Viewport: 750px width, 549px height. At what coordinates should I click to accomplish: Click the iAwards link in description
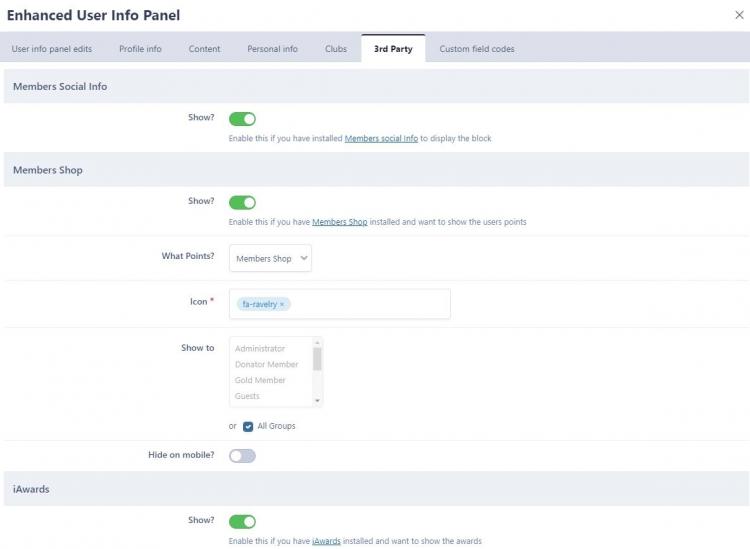coord(326,541)
